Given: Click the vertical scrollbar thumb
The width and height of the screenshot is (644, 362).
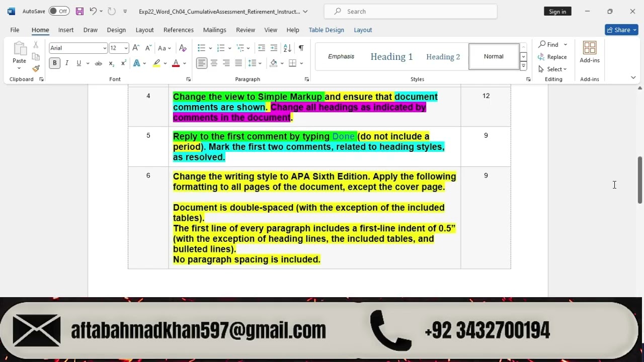Looking at the screenshot, I should pyautogui.click(x=640, y=180).
